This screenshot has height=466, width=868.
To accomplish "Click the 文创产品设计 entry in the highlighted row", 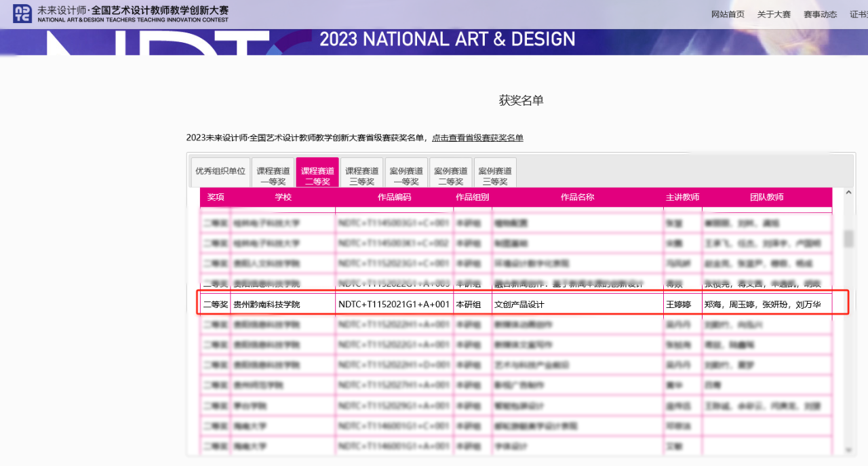I will click(519, 305).
